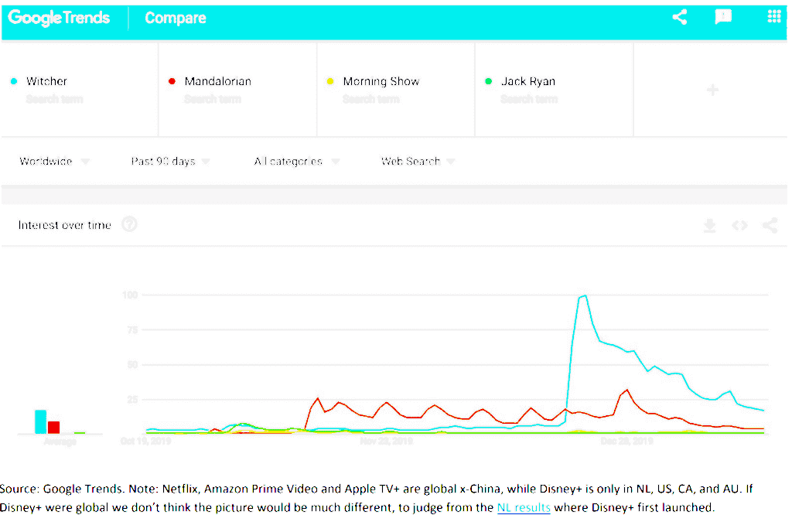Share the Interest over time chart
792x532 pixels.
[769, 226]
